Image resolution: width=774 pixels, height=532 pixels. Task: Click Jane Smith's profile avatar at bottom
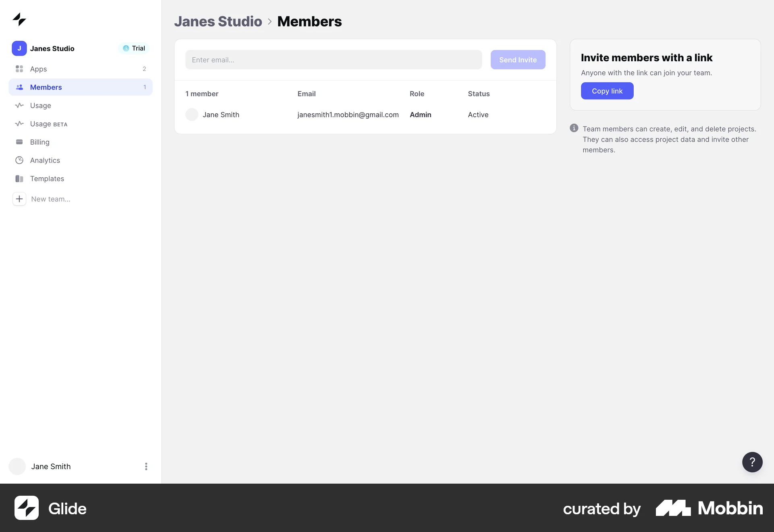(17, 466)
